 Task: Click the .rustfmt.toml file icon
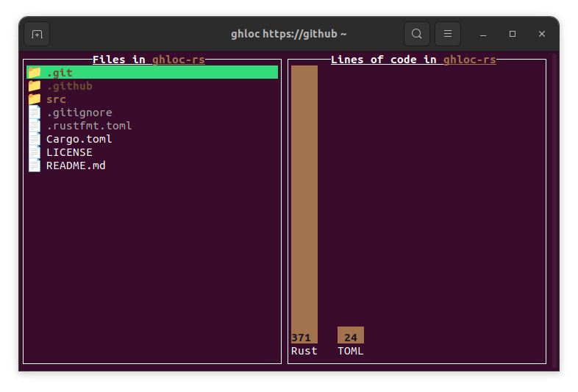click(x=35, y=125)
